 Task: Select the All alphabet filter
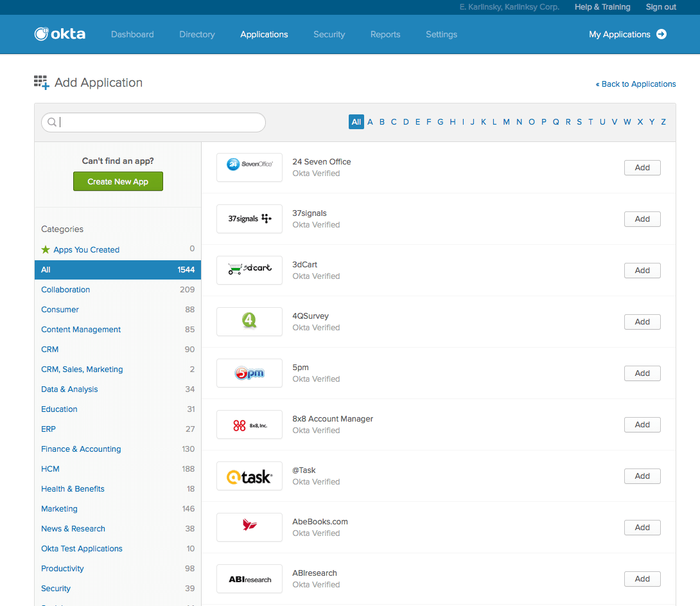(356, 122)
